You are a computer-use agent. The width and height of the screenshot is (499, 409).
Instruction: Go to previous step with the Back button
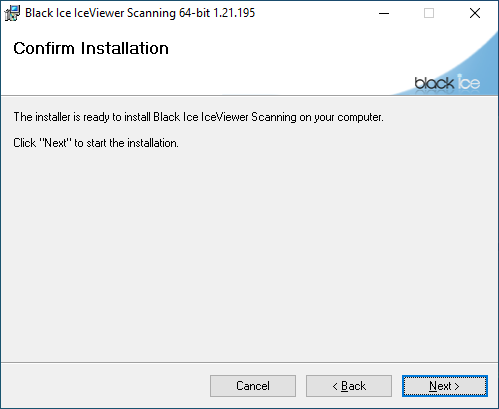pyautogui.click(x=349, y=386)
